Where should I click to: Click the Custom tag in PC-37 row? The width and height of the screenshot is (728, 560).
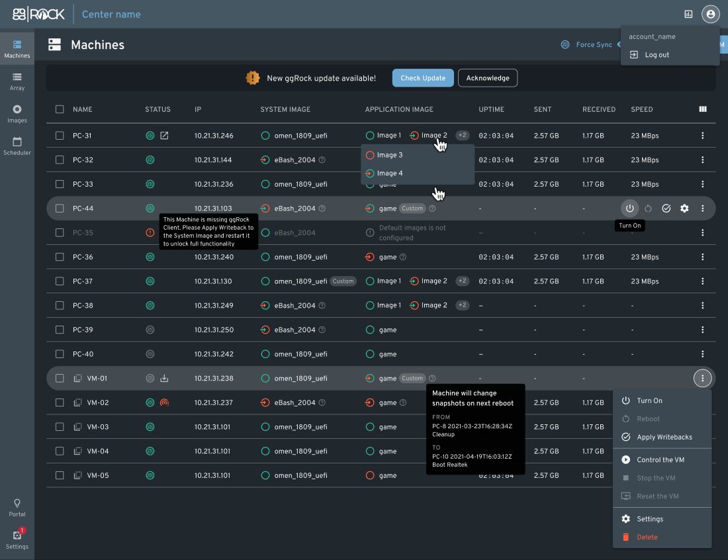[343, 281]
